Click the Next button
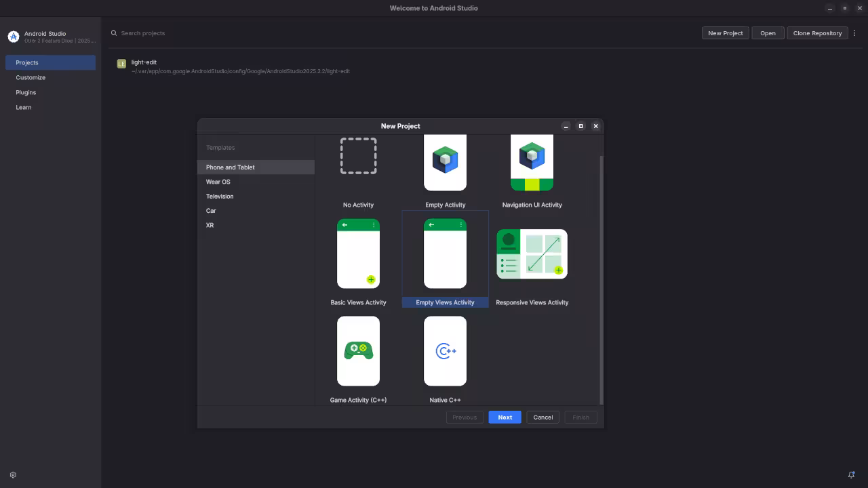The image size is (868, 488). click(505, 417)
